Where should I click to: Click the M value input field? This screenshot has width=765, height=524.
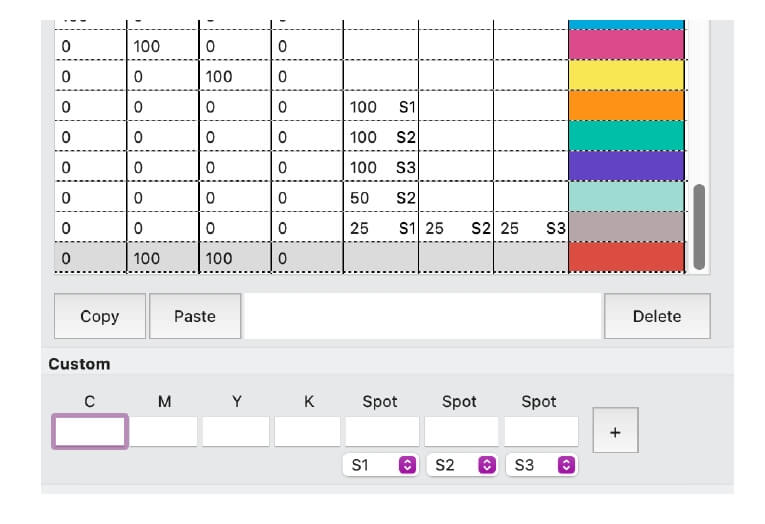click(164, 432)
